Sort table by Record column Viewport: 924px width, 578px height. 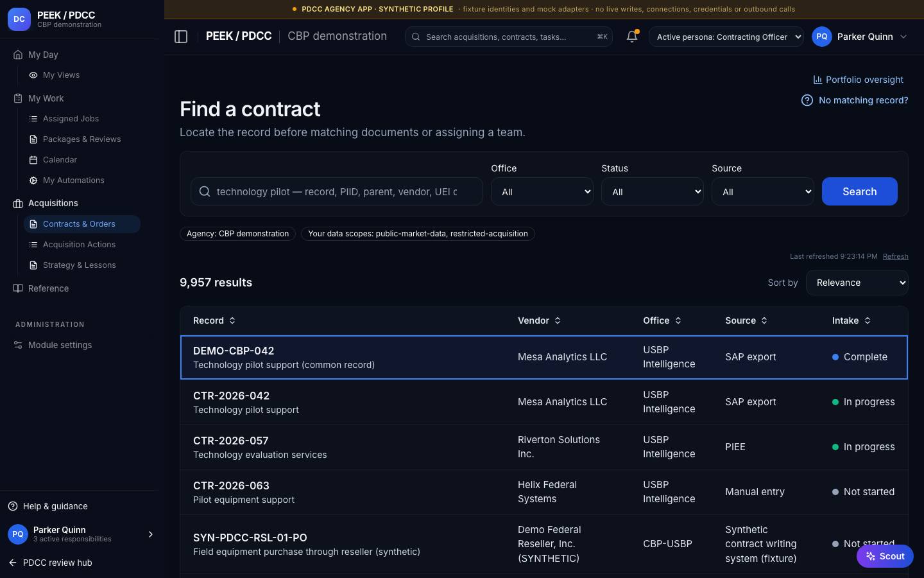(214, 320)
